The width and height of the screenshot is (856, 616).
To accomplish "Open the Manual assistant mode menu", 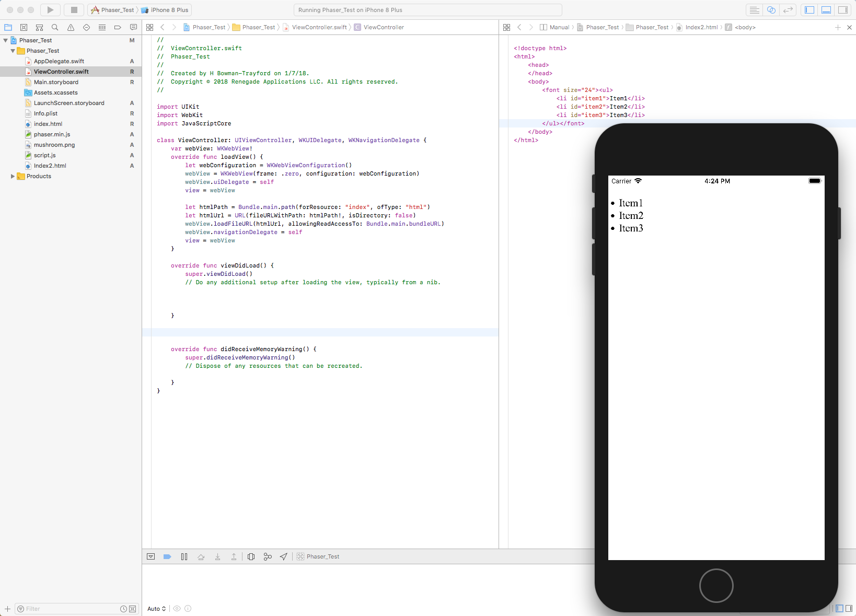I will click(x=554, y=27).
